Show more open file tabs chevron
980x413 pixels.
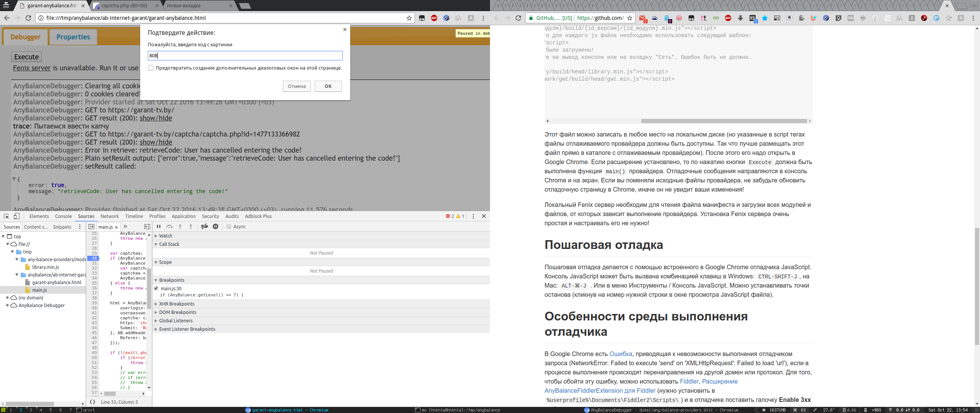[x=125, y=227]
